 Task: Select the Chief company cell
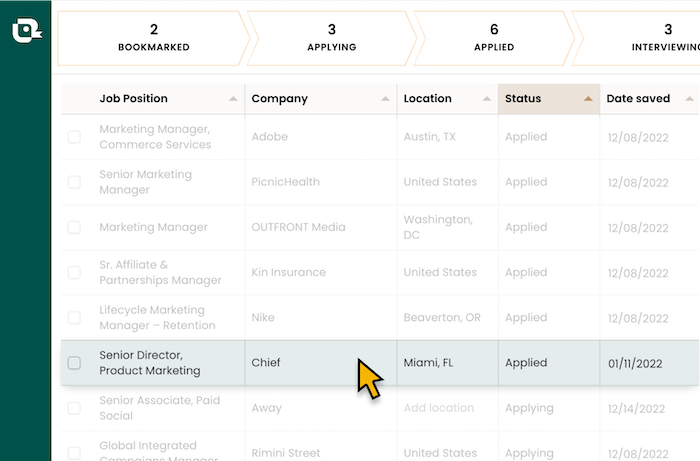coord(321,363)
